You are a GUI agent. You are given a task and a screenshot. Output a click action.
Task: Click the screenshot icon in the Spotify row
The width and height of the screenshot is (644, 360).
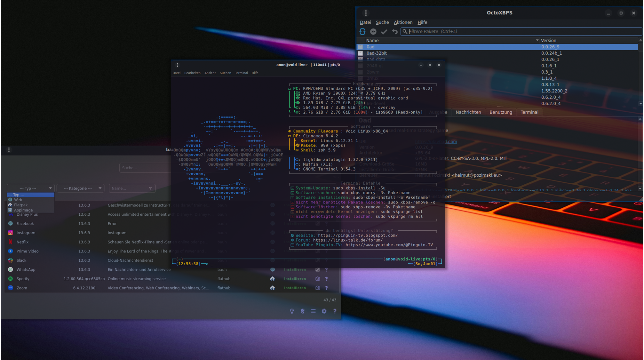(317, 279)
